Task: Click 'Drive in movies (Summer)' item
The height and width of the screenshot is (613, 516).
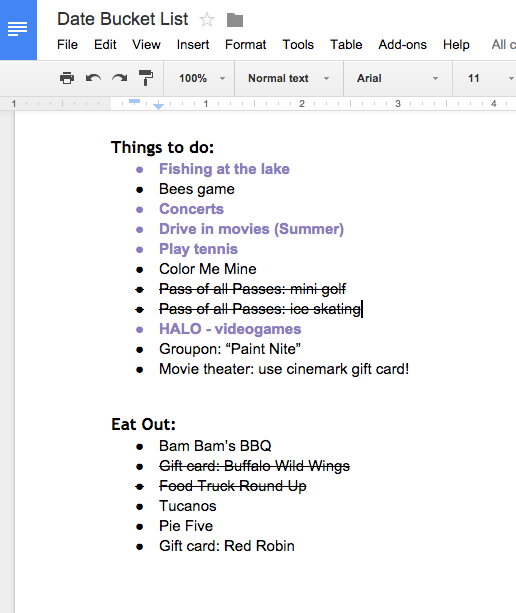Action: 251,229
